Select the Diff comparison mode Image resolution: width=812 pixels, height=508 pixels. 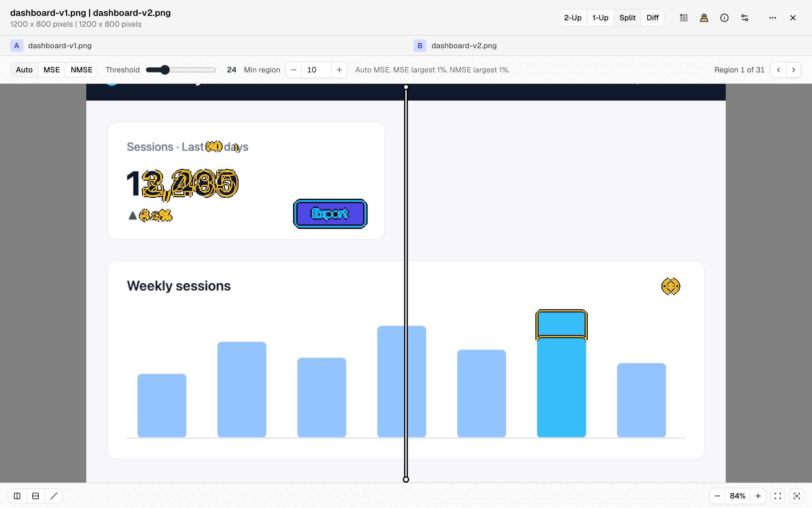click(x=653, y=18)
